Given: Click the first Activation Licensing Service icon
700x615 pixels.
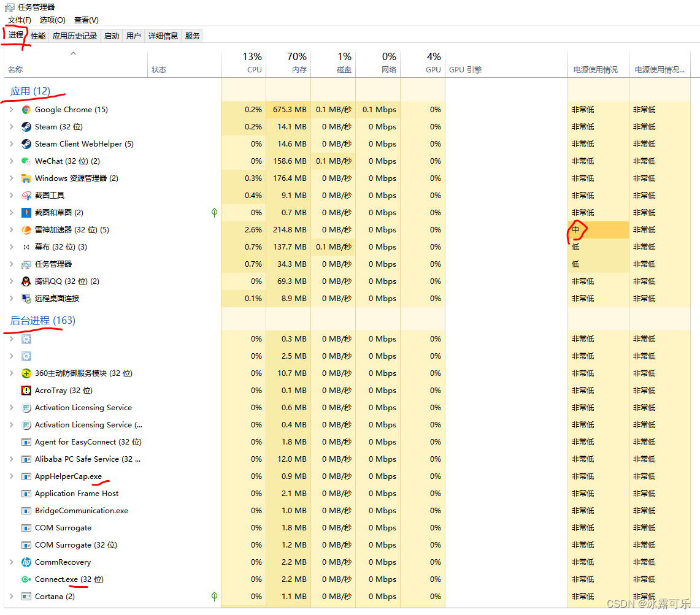Looking at the screenshot, I should tap(26, 408).
